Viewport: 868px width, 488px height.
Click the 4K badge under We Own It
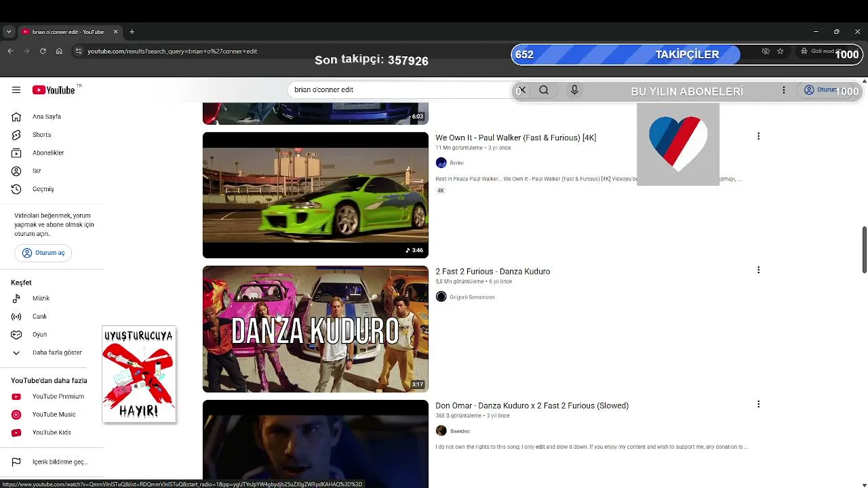(440, 191)
